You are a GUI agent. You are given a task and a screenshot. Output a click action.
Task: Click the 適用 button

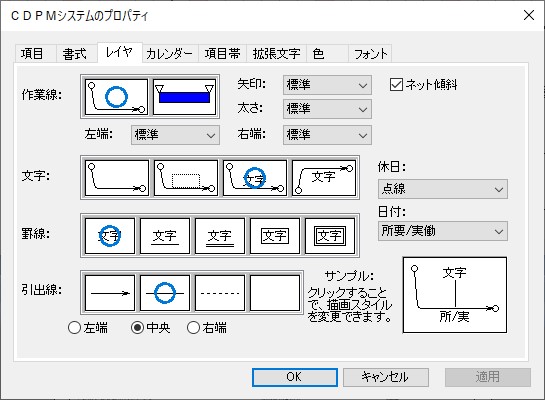(488, 377)
